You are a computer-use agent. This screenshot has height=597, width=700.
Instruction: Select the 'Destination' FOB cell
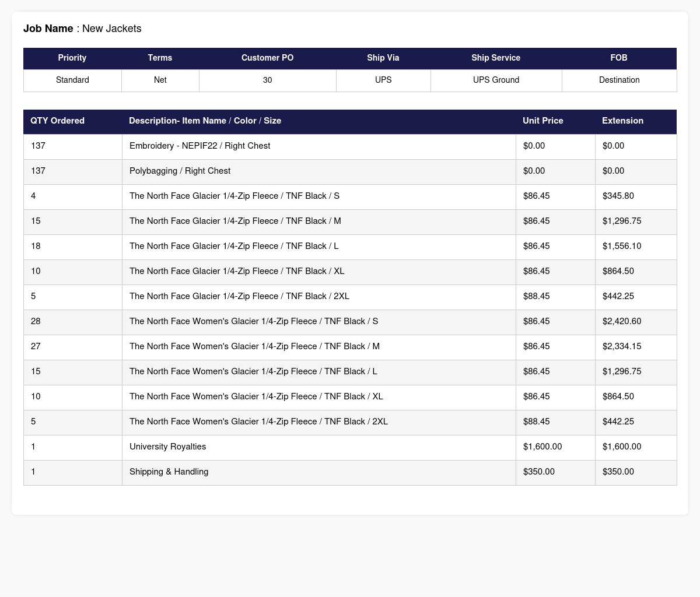pyautogui.click(x=619, y=80)
